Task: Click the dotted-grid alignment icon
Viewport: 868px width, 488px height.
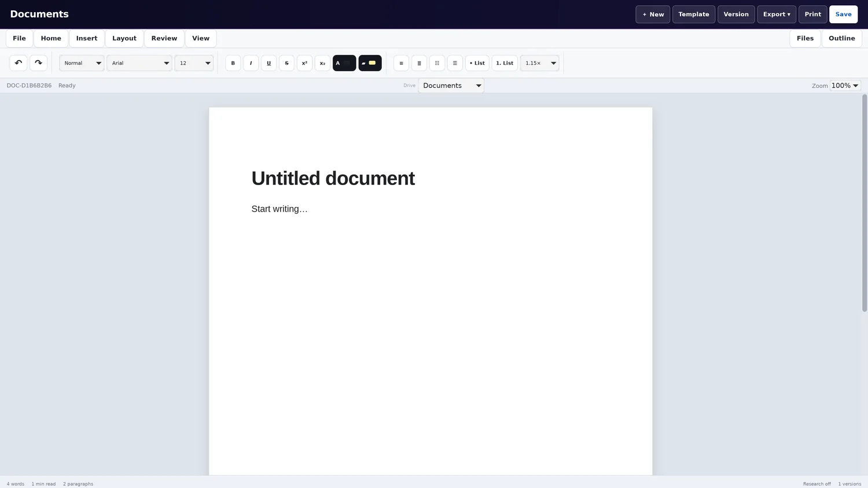Action: coord(437,63)
